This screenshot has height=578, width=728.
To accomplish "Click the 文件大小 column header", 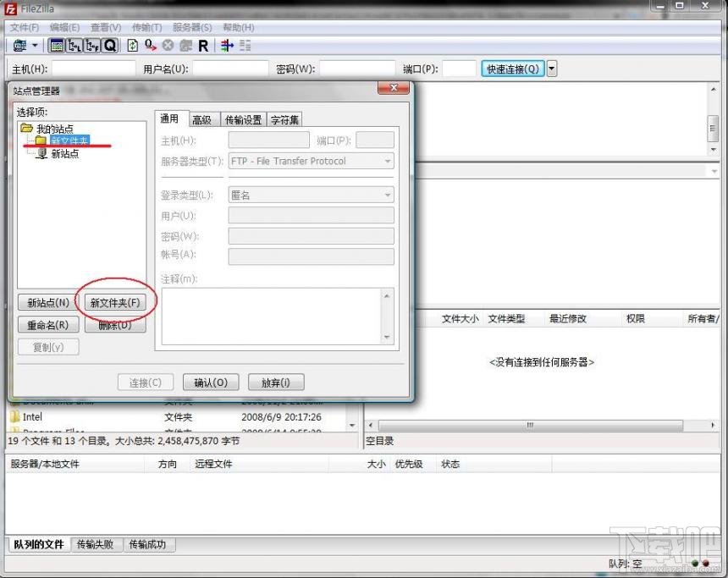I will pyautogui.click(x=460, y=318).
